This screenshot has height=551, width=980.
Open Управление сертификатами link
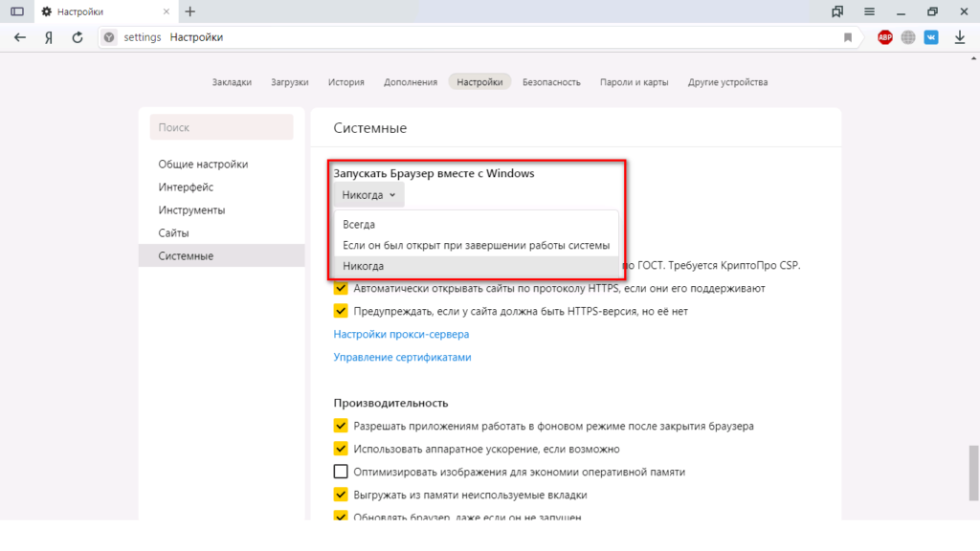tap(403, 358)
